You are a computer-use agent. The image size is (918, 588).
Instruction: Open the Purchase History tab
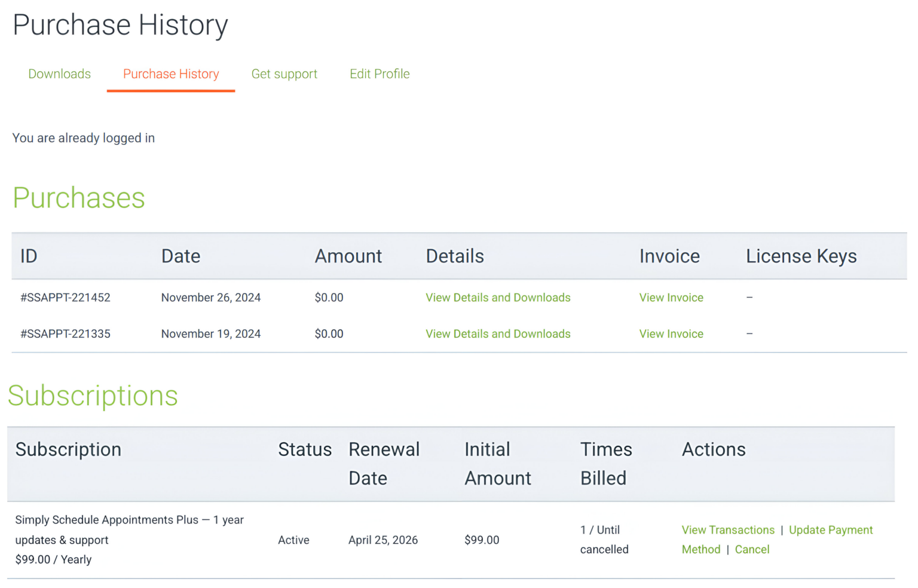pos(170,73)
